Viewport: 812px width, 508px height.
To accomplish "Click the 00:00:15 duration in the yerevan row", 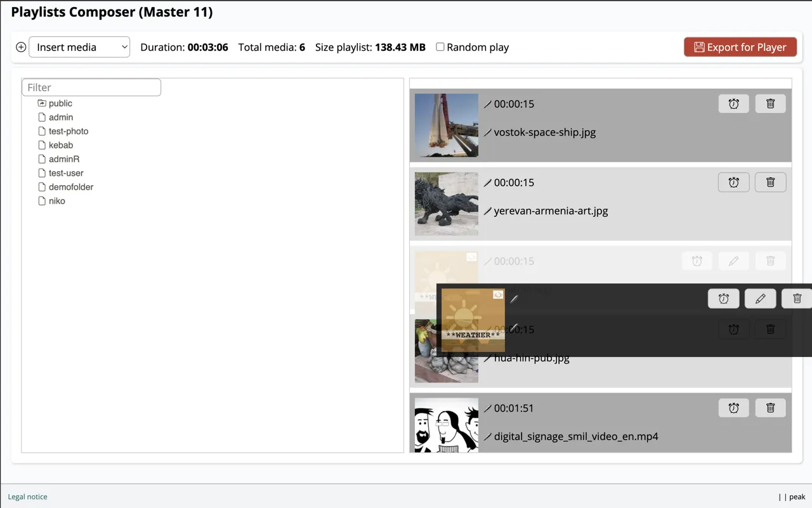I will point(514,183).
